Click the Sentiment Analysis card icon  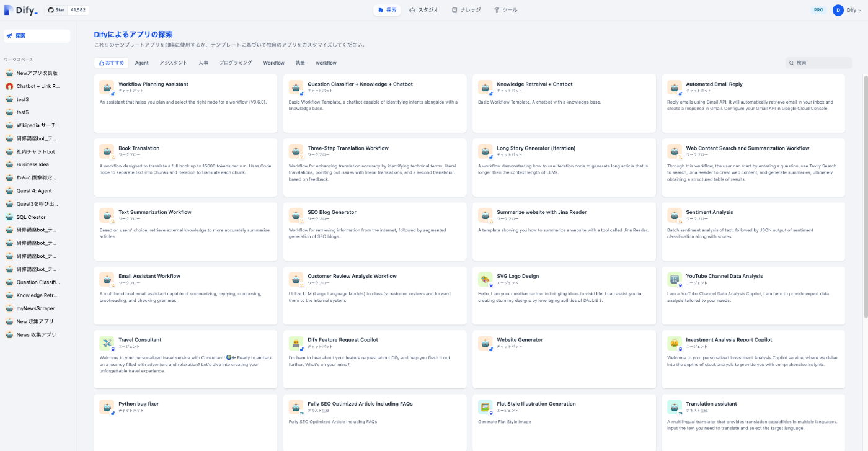(x=675, y=215)
